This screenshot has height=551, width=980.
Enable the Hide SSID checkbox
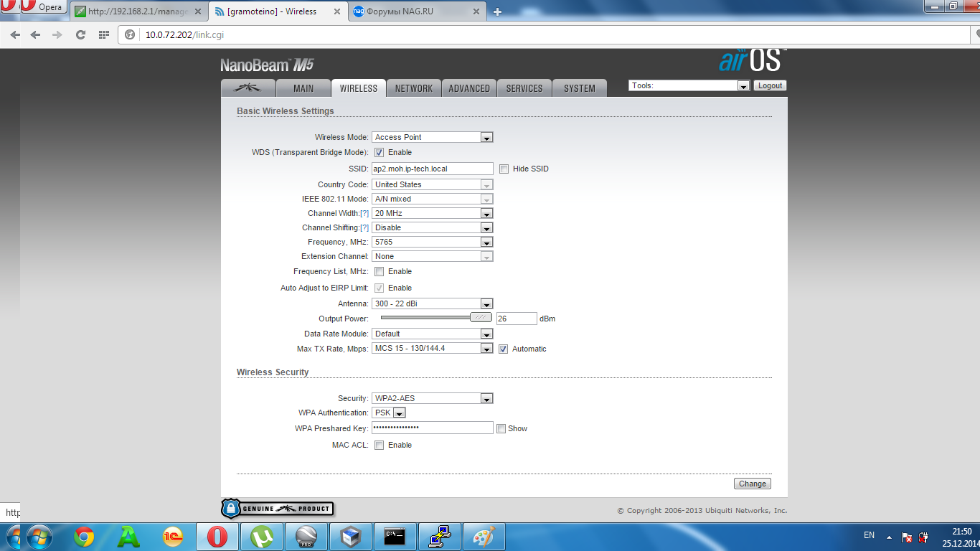click(x=504, y=169)
